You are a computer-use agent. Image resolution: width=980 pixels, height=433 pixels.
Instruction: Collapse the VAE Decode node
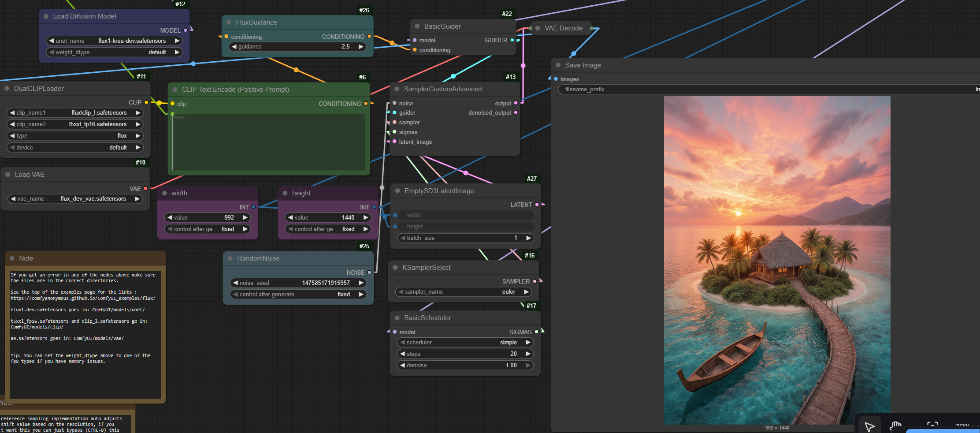click(x=538, y=28)
